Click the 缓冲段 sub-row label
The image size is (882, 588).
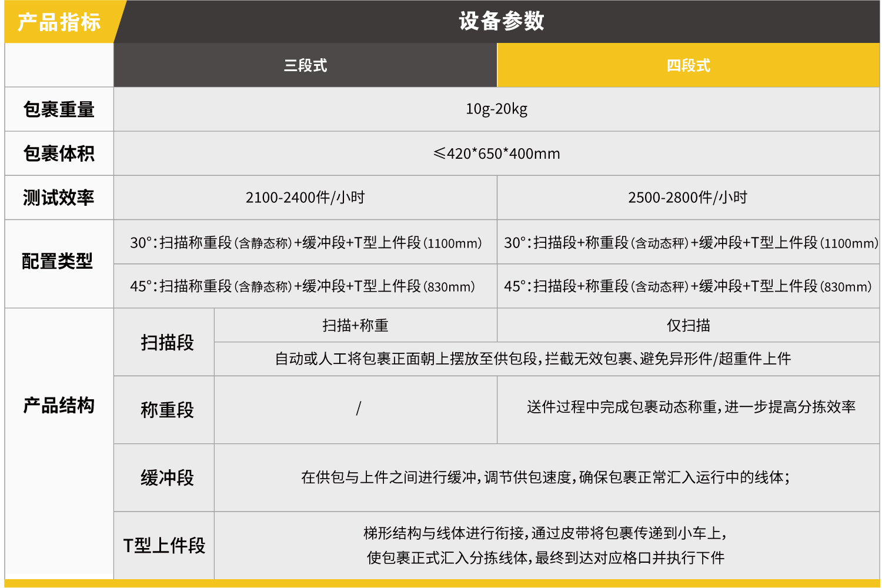coord(167,477)
